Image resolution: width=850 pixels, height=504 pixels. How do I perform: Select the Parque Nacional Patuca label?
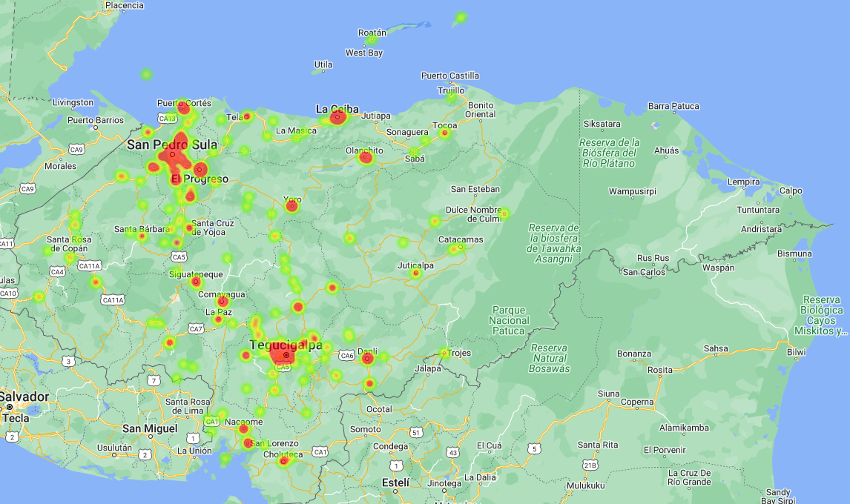click(510, 321)
